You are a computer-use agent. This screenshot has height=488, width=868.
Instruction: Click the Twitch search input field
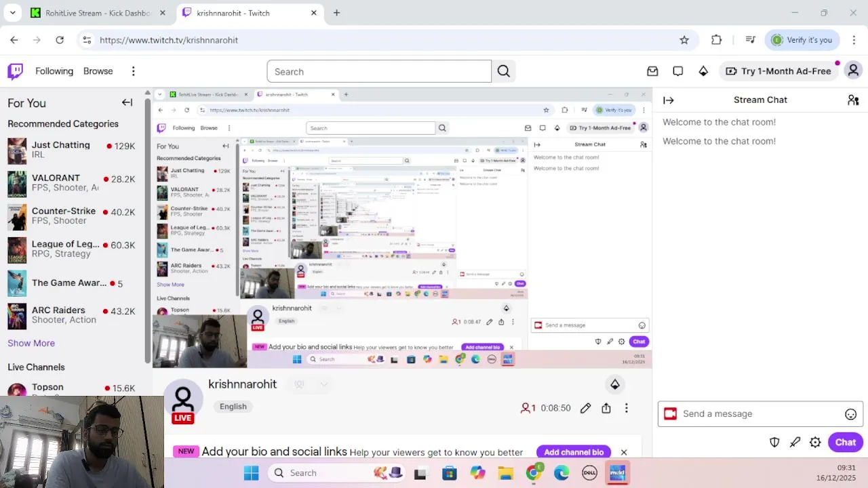(379, 71)
